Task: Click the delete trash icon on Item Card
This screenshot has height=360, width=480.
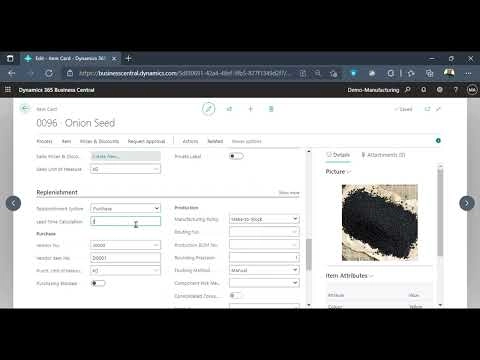Action: coord(271,109)
